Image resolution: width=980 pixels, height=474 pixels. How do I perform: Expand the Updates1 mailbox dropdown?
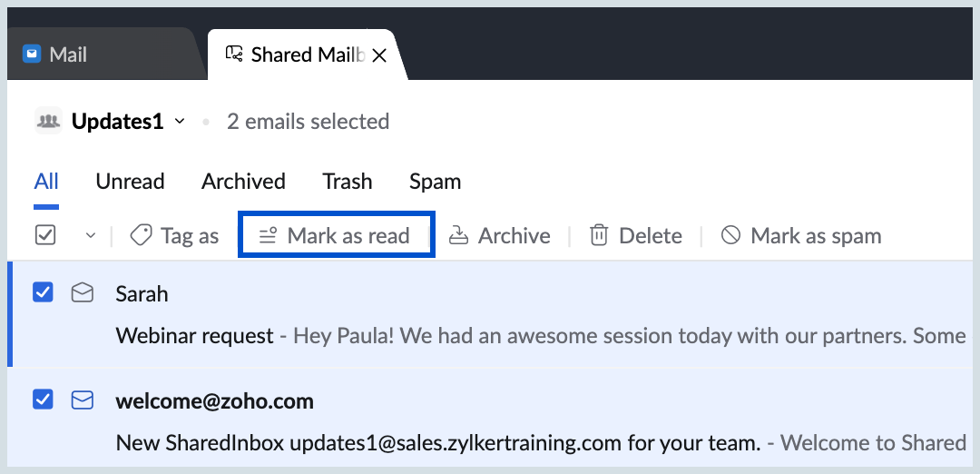pyautogui.click(x=180, y=122)
